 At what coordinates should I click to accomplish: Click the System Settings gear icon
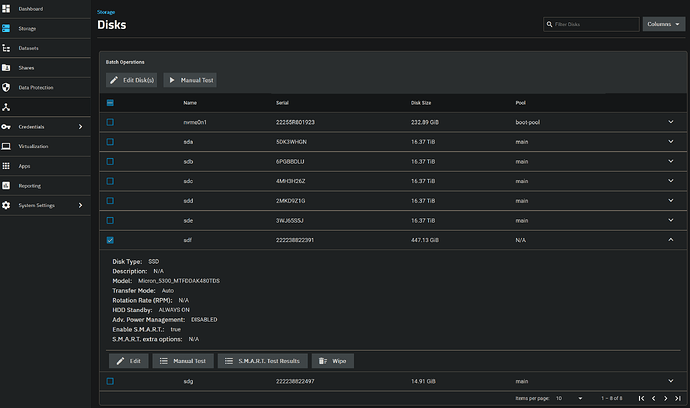click(6, 205)
